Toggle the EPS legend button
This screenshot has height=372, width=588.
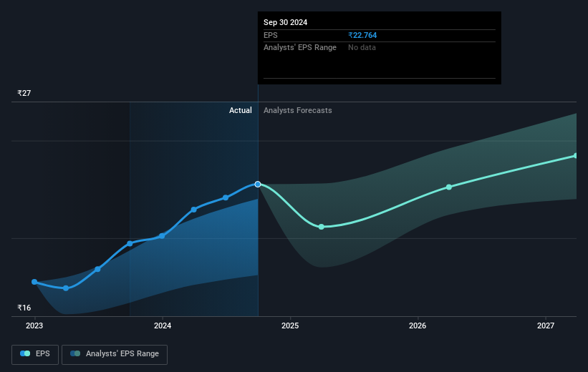[x=35, y=354]
